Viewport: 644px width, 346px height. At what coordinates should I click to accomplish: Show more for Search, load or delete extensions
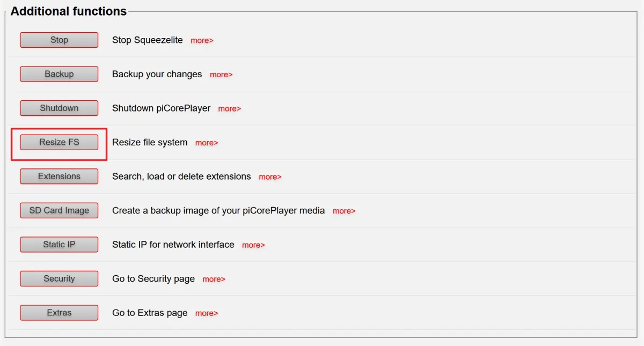tap(270, 177)
